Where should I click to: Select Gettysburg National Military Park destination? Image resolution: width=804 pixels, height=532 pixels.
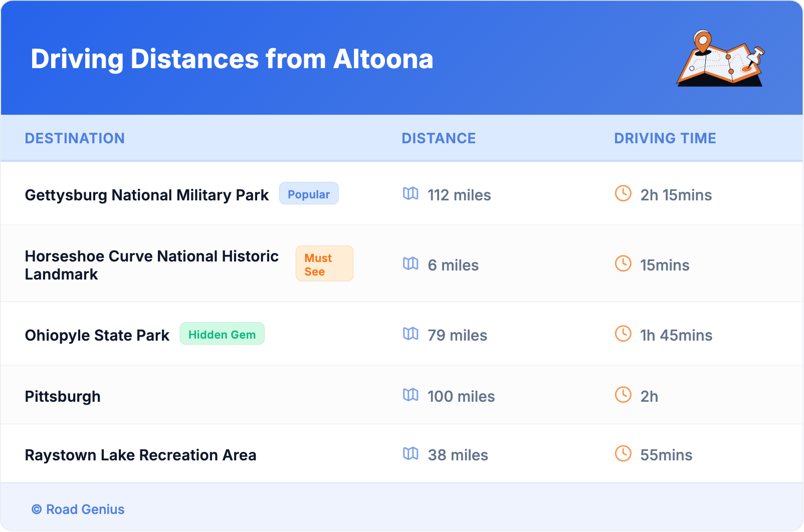click(x=147, y=195)
